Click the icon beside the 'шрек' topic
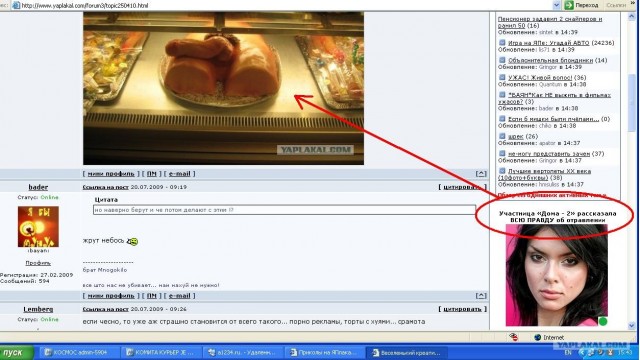 pyautogui.click(x=502, y=136)
